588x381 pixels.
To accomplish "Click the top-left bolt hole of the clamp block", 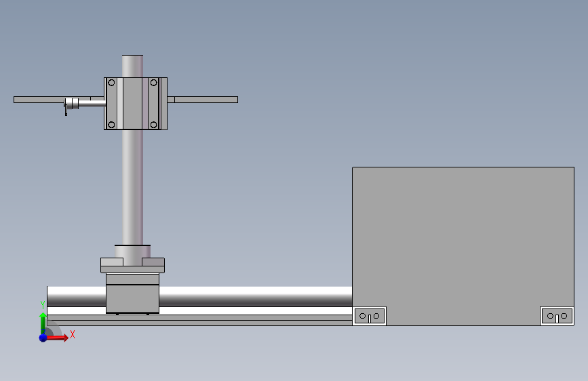I will coord(111,83).
